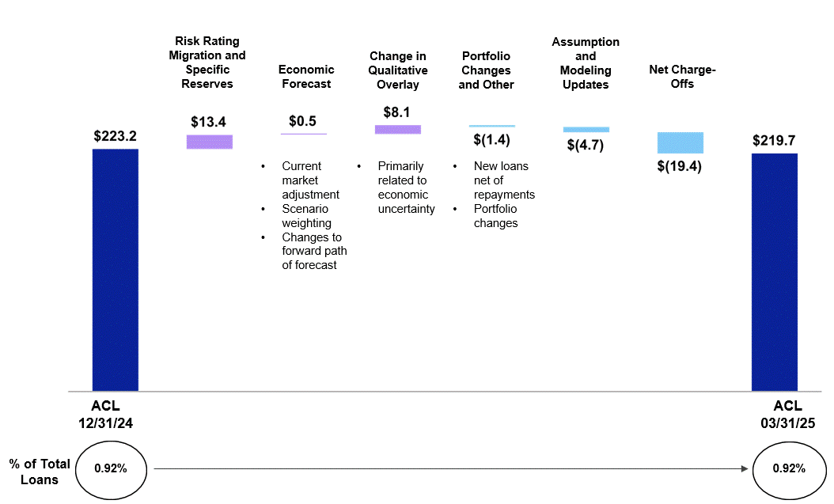The image size is (834, 504).
Task: Click the light blue $(4.7) modeling updates bar
Action: click(x=586, y=129)
